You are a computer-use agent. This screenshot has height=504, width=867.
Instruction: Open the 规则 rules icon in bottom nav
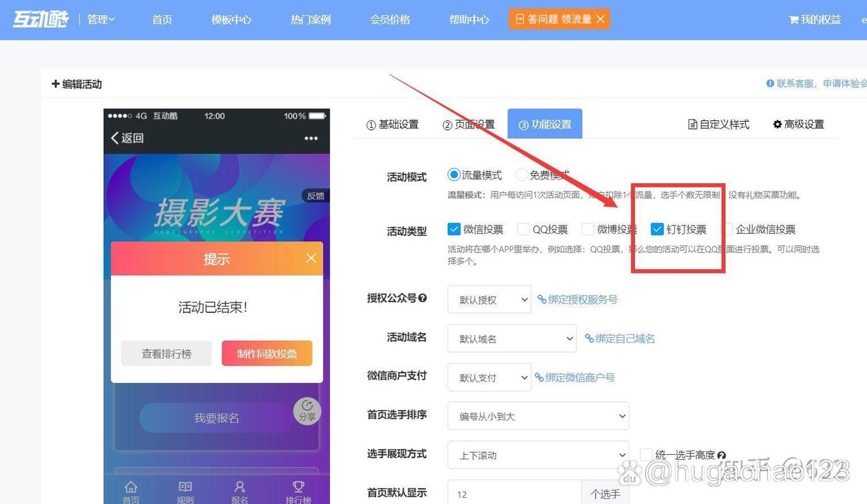click(185, 487)
